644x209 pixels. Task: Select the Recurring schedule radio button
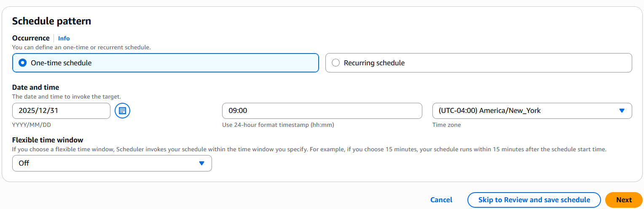click(336, 63)
